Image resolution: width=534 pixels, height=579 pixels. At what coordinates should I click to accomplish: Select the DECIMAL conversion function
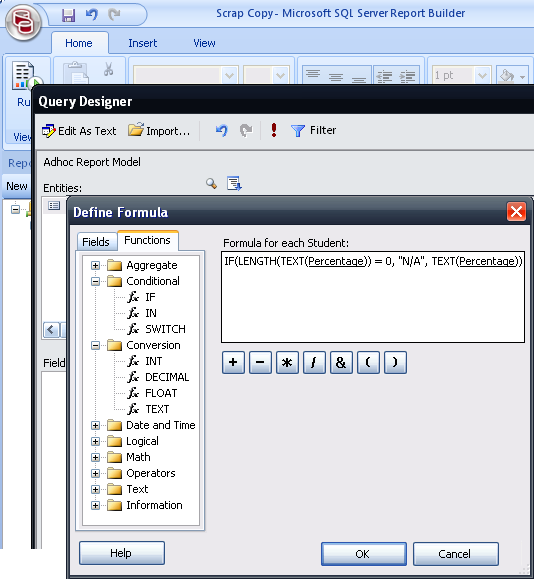[158, 377]
